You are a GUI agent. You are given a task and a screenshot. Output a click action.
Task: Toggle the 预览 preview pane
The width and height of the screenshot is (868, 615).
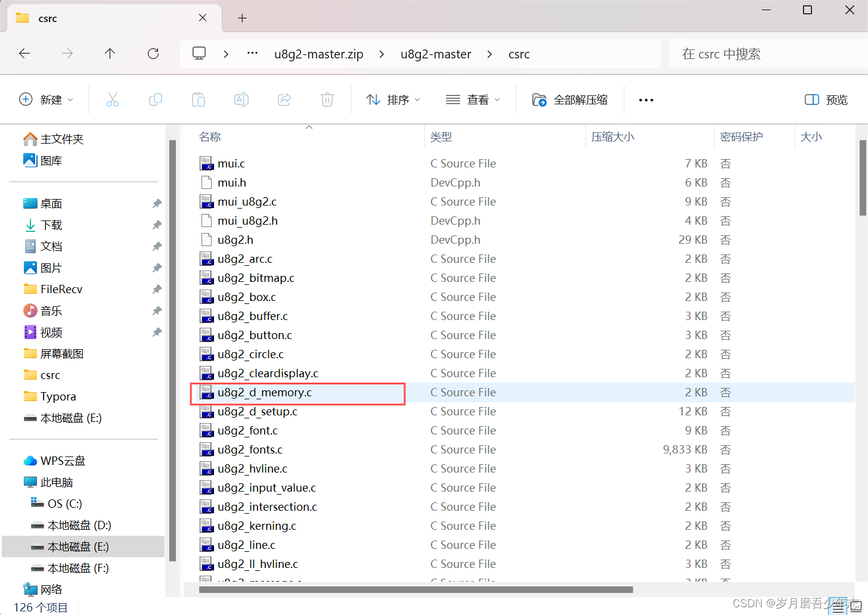[826, 100]
